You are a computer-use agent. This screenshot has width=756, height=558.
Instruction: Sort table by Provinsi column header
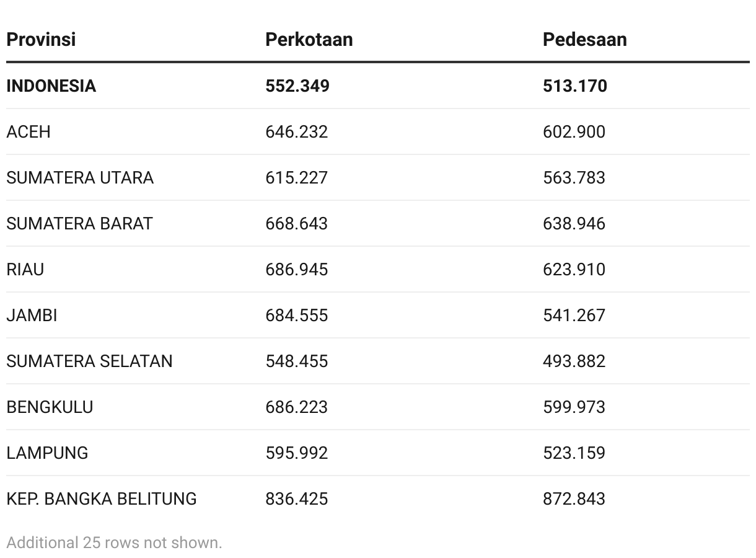click(41, 39)
